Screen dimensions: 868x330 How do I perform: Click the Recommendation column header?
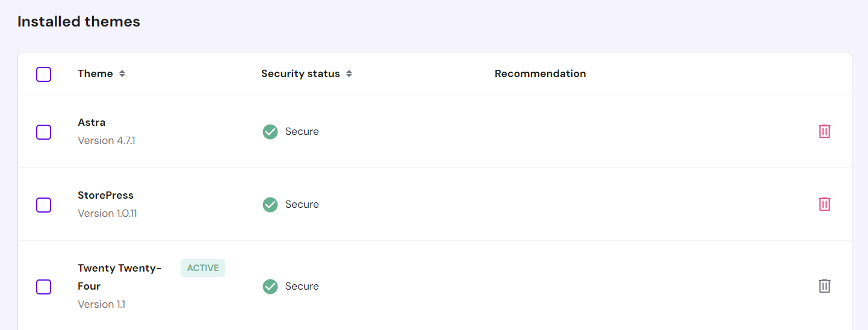540,73
